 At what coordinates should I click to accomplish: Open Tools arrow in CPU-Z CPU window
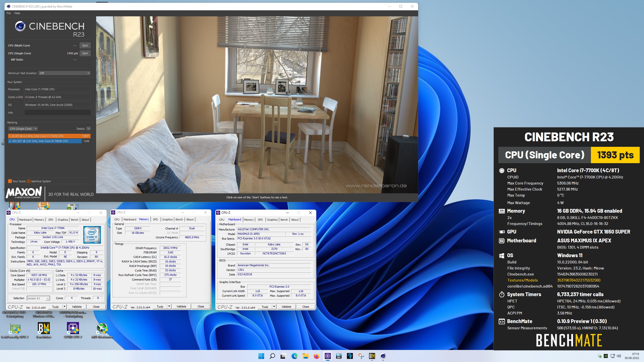tap(64, 307)
